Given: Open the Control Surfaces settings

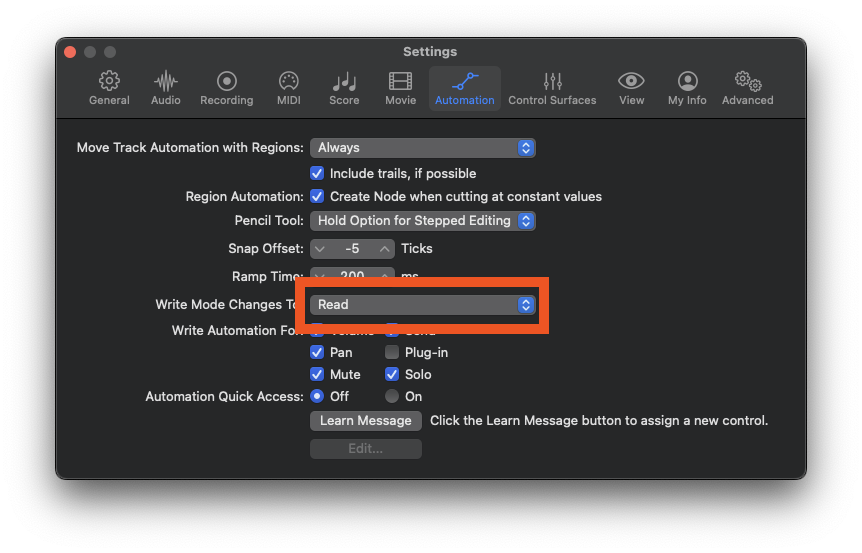Looking at the screenshot, I should pyautogui.click(x=552, y=88).
